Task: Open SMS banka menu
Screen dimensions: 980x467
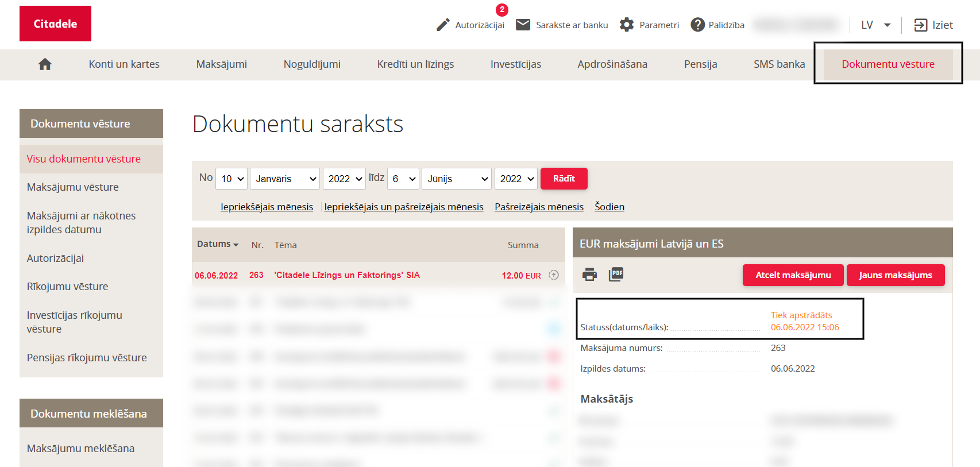Action: 780,64
